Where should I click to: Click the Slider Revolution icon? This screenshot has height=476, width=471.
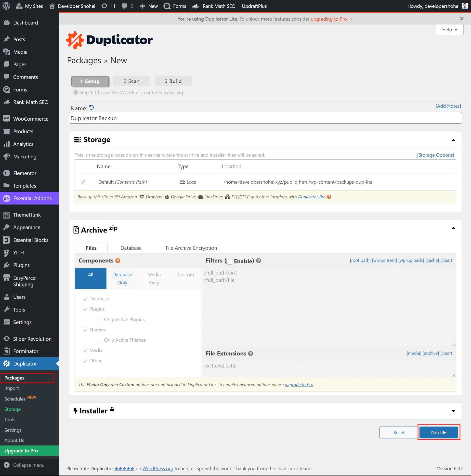[x=7, y=339]
